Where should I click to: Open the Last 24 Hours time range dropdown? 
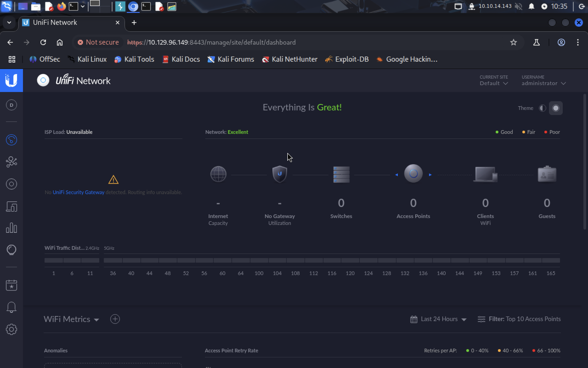[438, 319]
